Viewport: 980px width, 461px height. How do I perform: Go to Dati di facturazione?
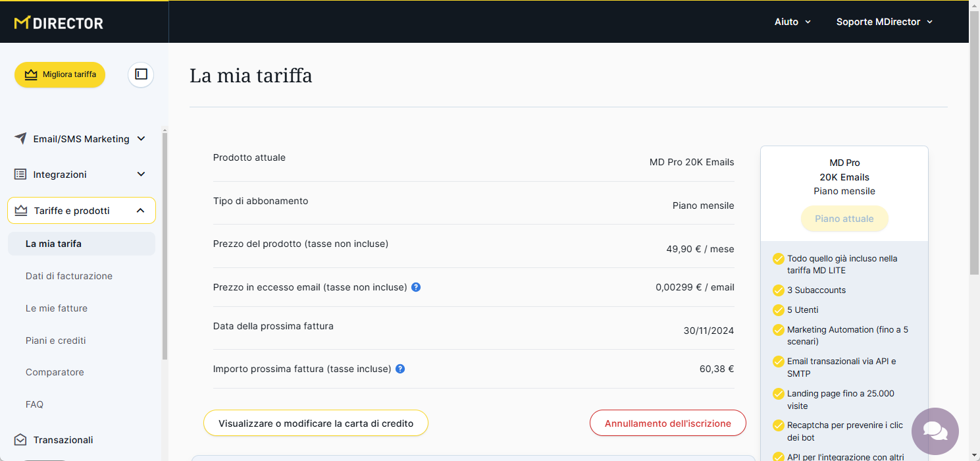coord(69,276)
